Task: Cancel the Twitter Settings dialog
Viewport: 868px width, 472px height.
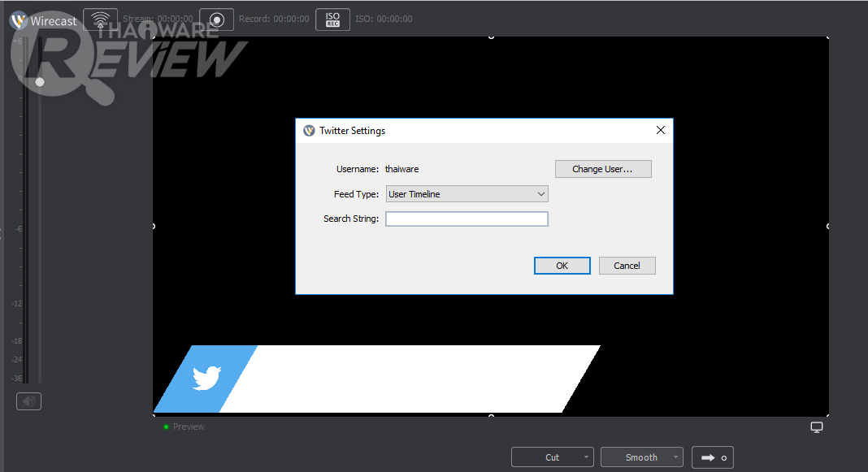Action: point(627,266)
